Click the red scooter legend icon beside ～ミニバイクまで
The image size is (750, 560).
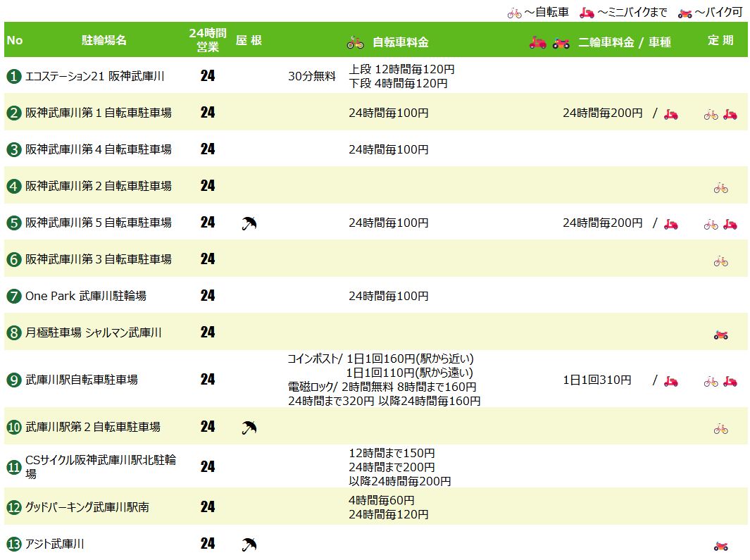pos(587,13)
